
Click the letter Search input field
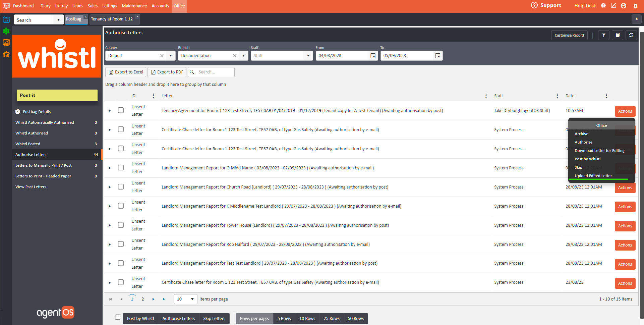[215, 72]
